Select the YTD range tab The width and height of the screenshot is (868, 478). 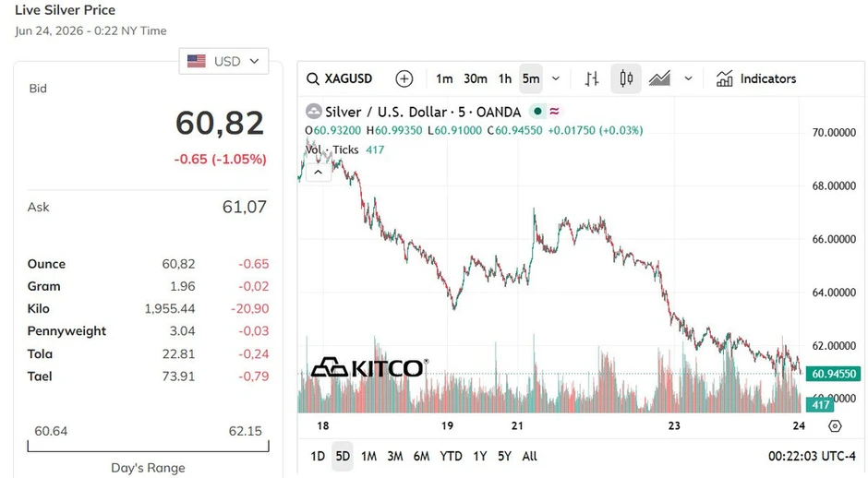[451, 456]
